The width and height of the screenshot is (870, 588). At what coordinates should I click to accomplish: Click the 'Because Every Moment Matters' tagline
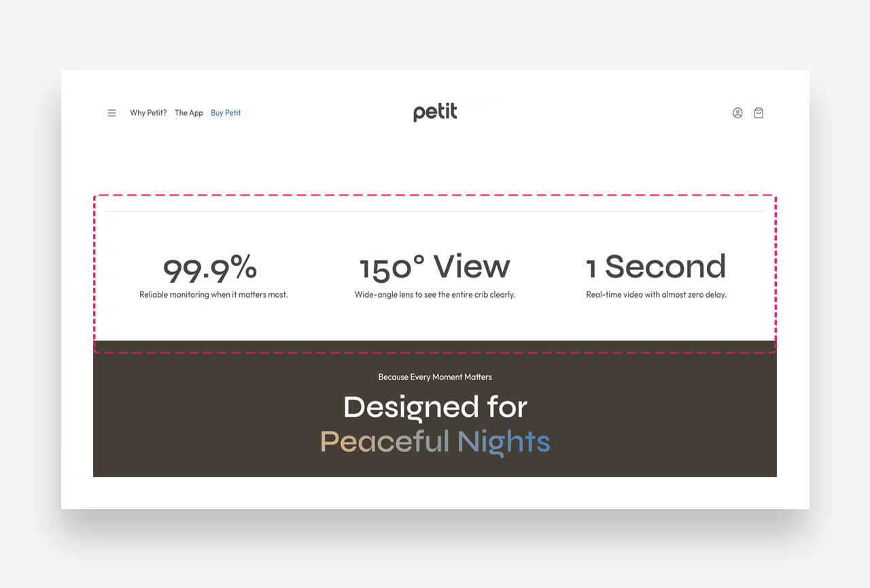tap(435, 377)
